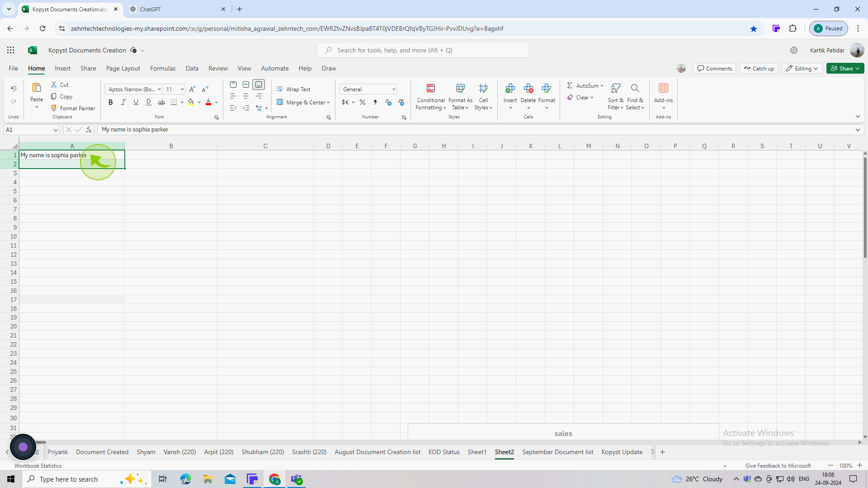Click the Borders grid icon
868x488 pixels.
174,102
